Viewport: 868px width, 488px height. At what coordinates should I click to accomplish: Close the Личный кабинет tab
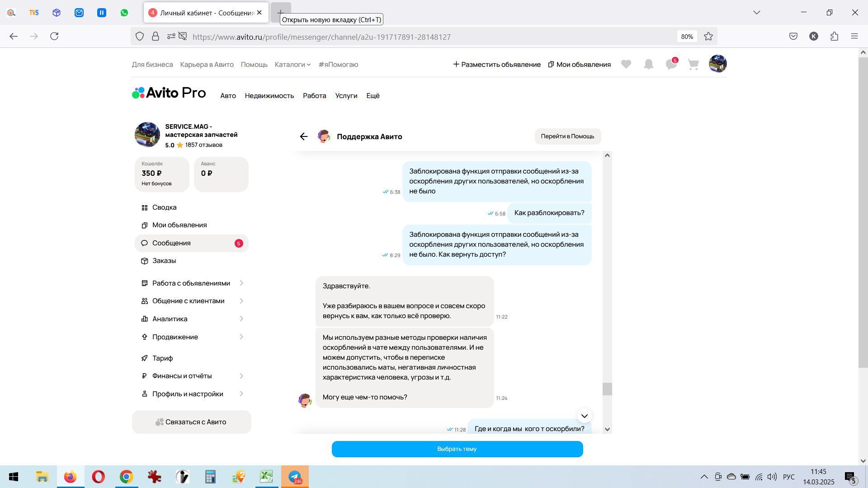pyautogui.click(x=259, y=13)
